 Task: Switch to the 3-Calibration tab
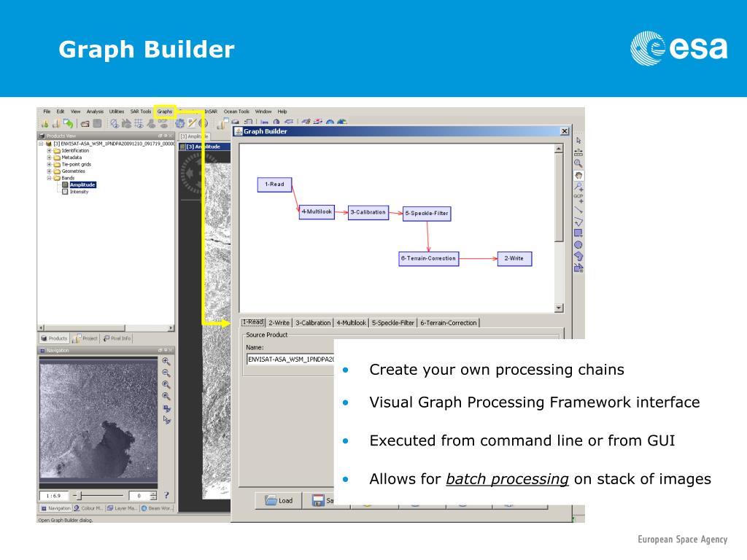(313, 322)
